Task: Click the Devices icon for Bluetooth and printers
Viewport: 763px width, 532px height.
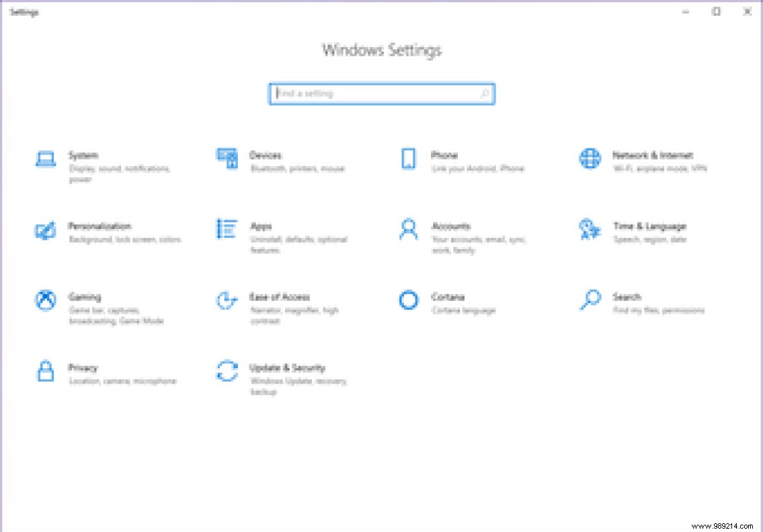Action: click(226, 159)
